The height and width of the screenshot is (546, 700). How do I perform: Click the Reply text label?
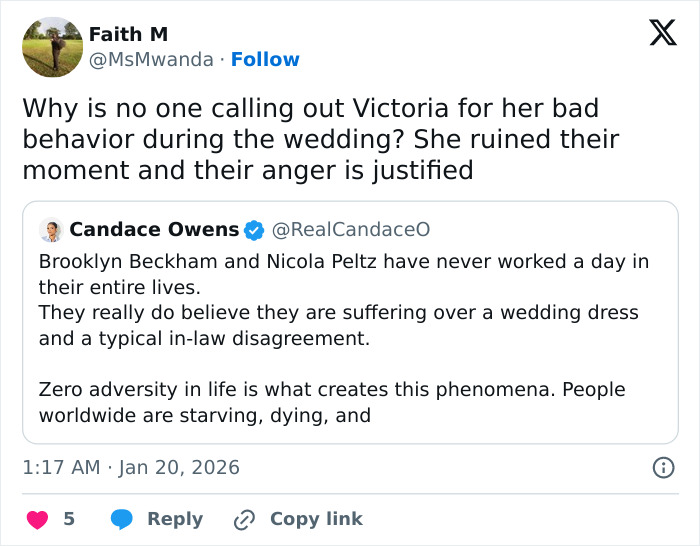(x=175, y=519)
